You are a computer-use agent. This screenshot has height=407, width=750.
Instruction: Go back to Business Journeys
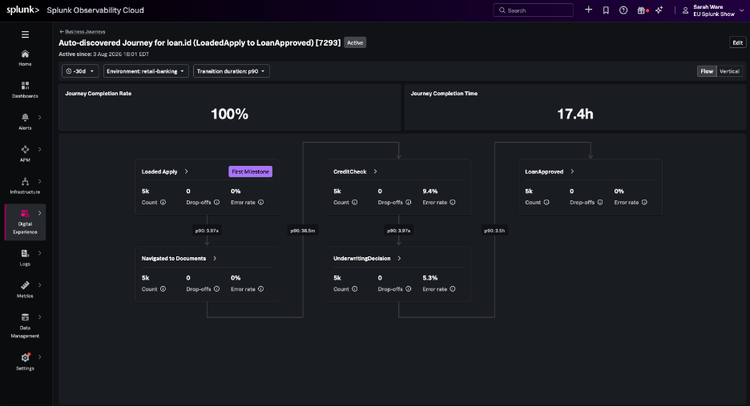pos(82,32)
